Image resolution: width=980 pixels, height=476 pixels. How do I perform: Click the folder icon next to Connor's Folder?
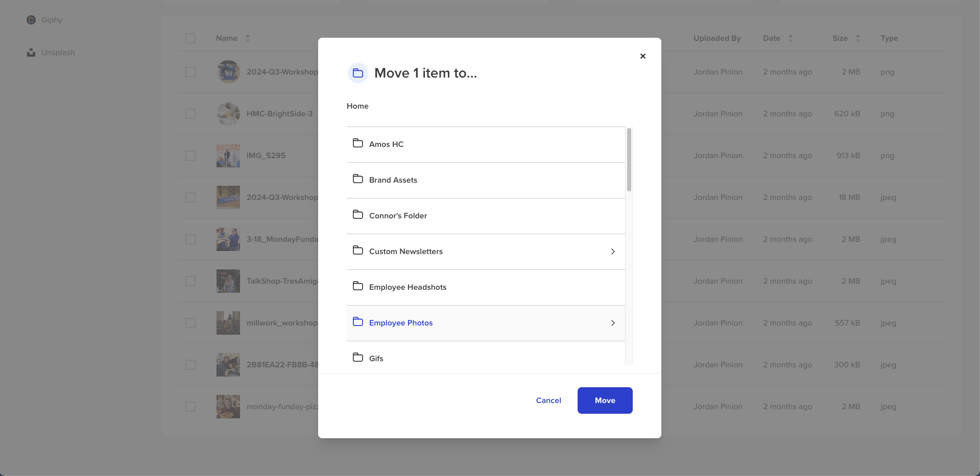point(358,215)
